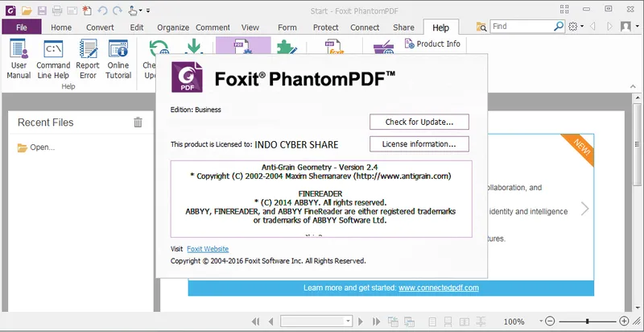Click the Find search input field
This screenshot has height=332, width=644.
[522, 27]
